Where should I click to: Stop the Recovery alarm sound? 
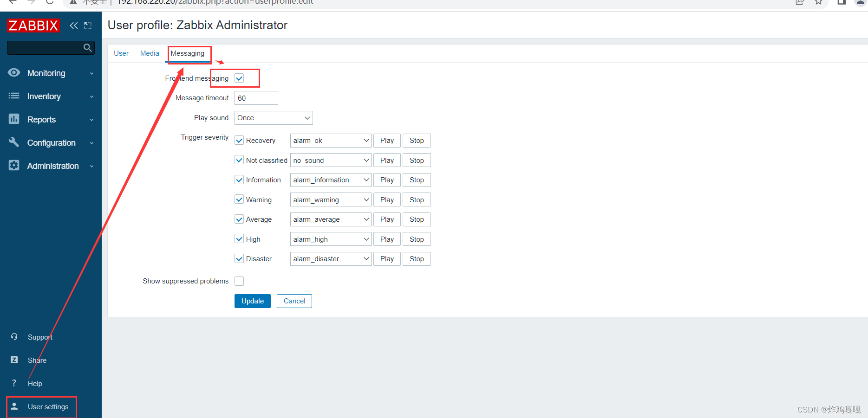[417, 141]
